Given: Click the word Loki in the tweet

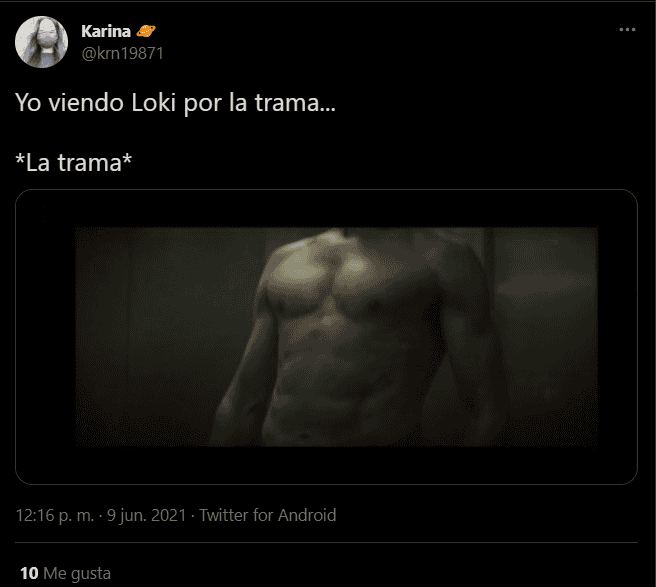Looking at the screenshot, I should click(x=154, y=103).
